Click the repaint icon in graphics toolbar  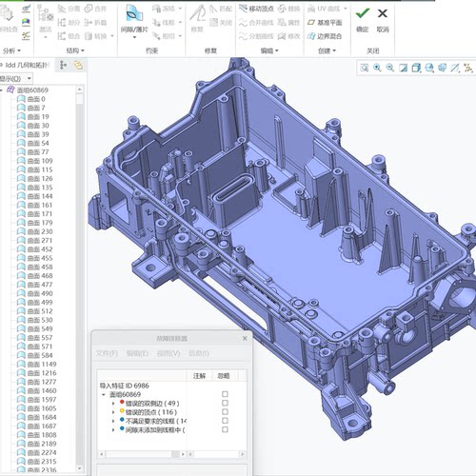(403, 68)
